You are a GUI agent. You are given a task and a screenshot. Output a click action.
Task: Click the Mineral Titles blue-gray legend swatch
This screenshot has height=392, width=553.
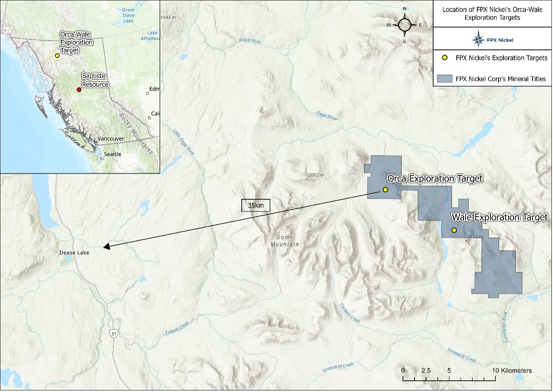(x=444, y=78)
